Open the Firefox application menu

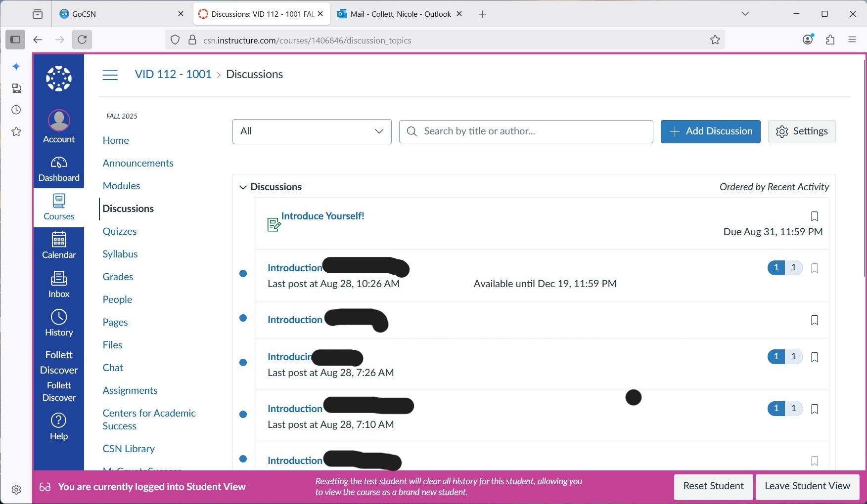[852, 40]
